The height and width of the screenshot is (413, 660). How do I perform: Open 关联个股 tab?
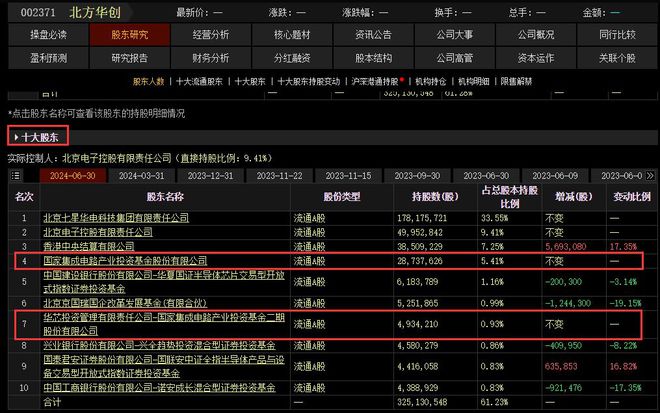pyautogui.click(x=617, y=58)
